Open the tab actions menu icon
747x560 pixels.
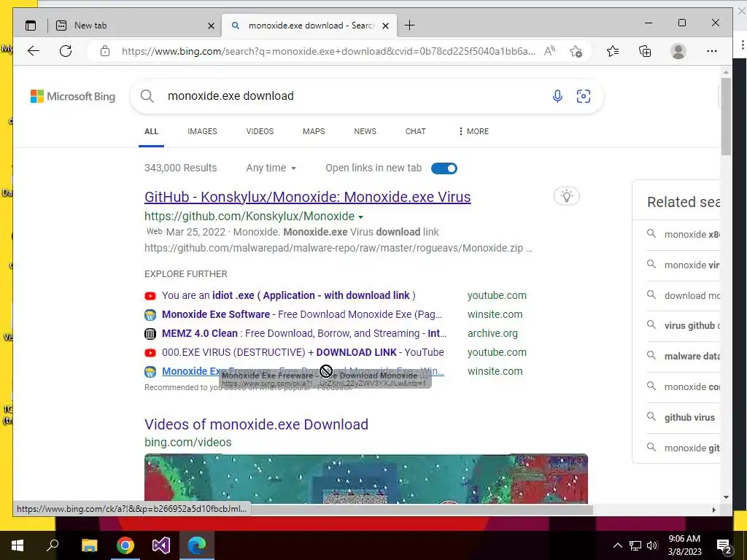[31, 26]
